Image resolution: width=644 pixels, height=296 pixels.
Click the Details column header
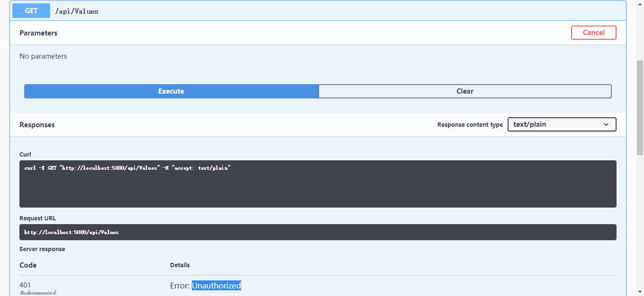coord(180,265)
